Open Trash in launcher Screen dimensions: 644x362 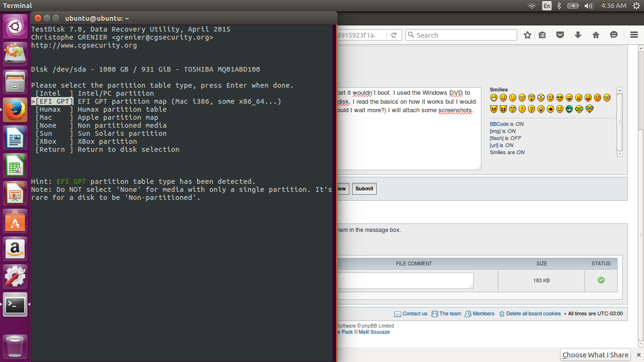point(15,346)
